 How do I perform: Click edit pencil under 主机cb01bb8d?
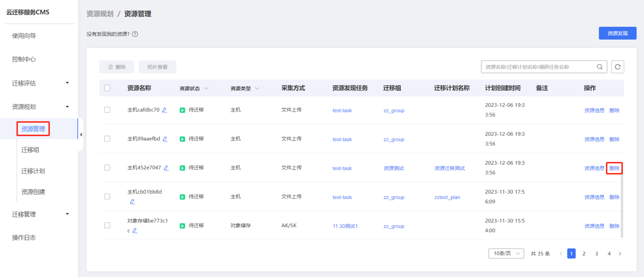[x=132, y=202]
